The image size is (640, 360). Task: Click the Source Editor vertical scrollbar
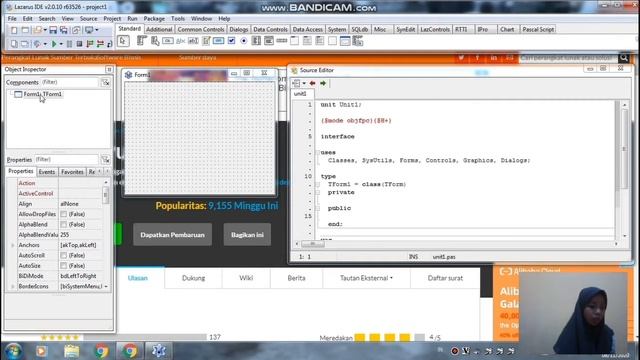(624, 171)
